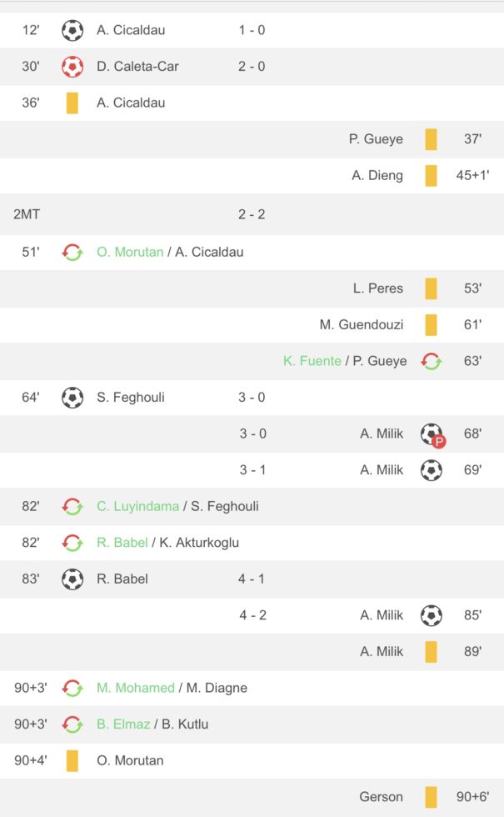Click the yellow card icon at 36'
The image size is (504, 817).
coord(72,103)
